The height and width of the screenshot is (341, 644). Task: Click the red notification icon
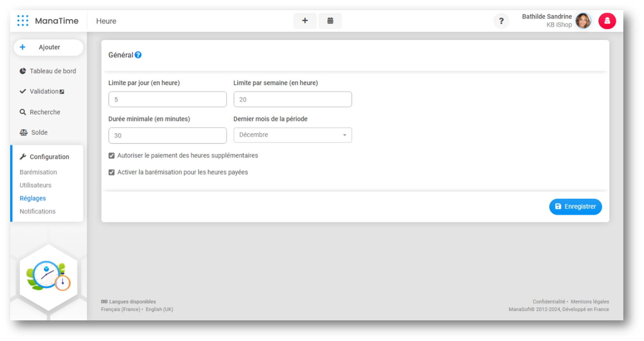607,21
